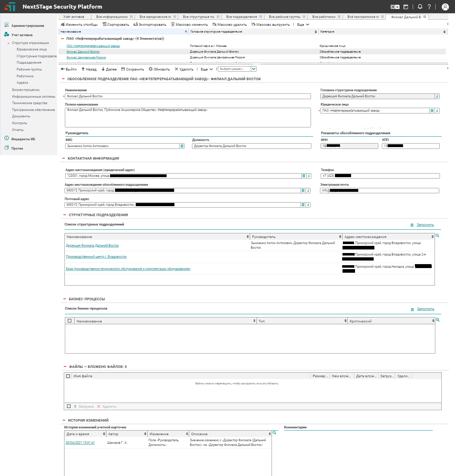Screen dimensions: 455x476
Task: Open the help question mark icon
Action: 429,7
